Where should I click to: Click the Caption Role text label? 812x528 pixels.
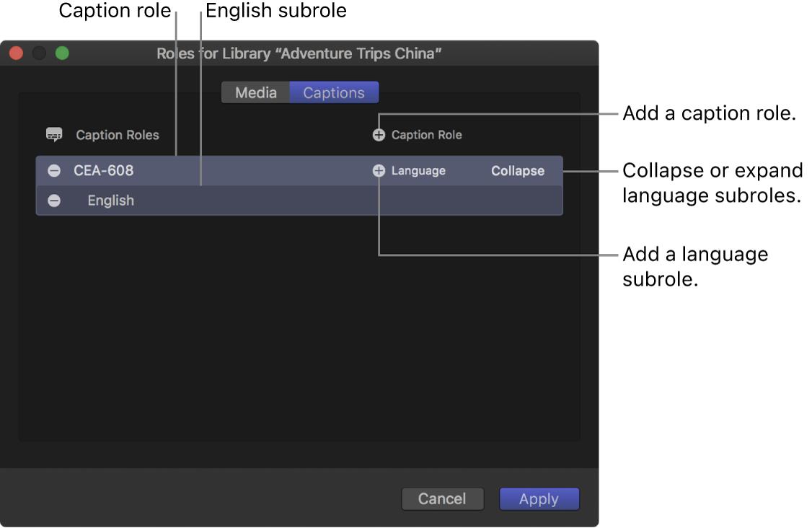[x=425, y=135]
